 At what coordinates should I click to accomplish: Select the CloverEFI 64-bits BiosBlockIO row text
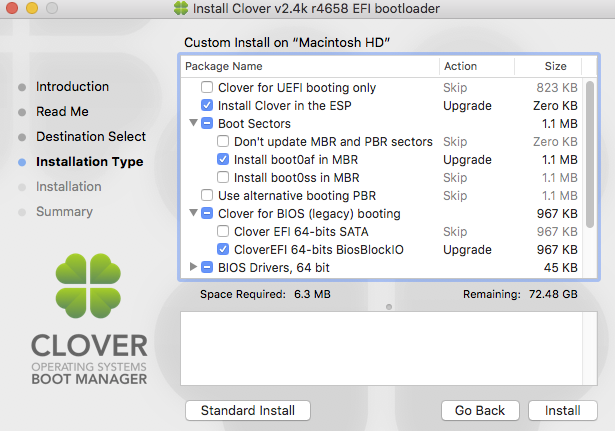point(318,250)
